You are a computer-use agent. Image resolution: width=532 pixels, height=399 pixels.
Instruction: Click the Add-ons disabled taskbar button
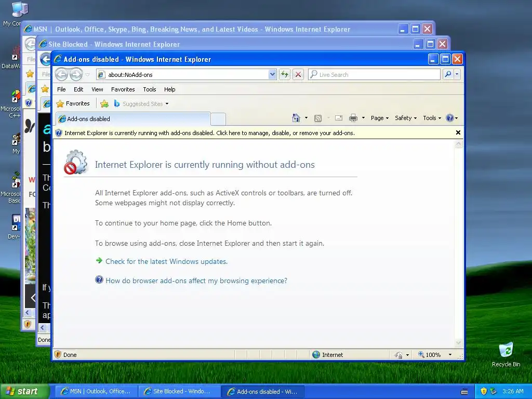pyautogui.click(x=262, y=391)
